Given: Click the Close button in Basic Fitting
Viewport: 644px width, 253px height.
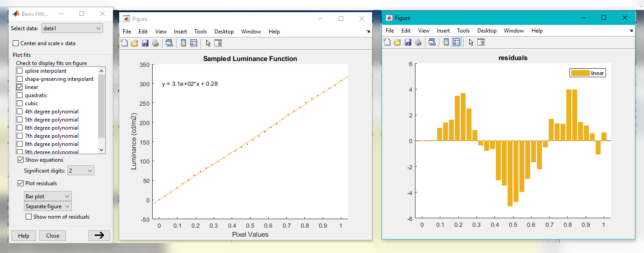Looking at the screenshot, I should [52, 236].
